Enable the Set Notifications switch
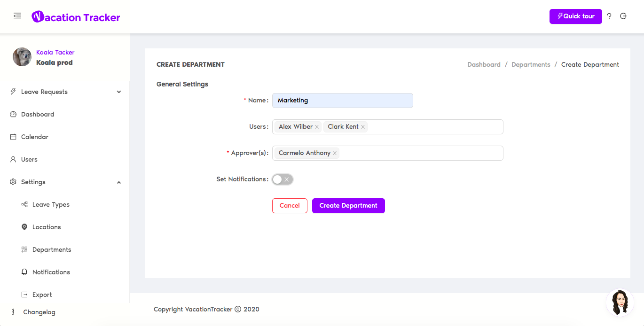The image size is (644, 326). (283, 179)
